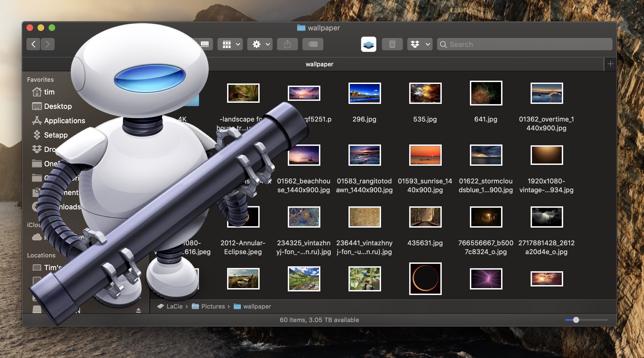Image resolution: width=644 pixels, height=358 pixels.
Task: Go to Pictures in path bar
Action: tap(212, 306)
